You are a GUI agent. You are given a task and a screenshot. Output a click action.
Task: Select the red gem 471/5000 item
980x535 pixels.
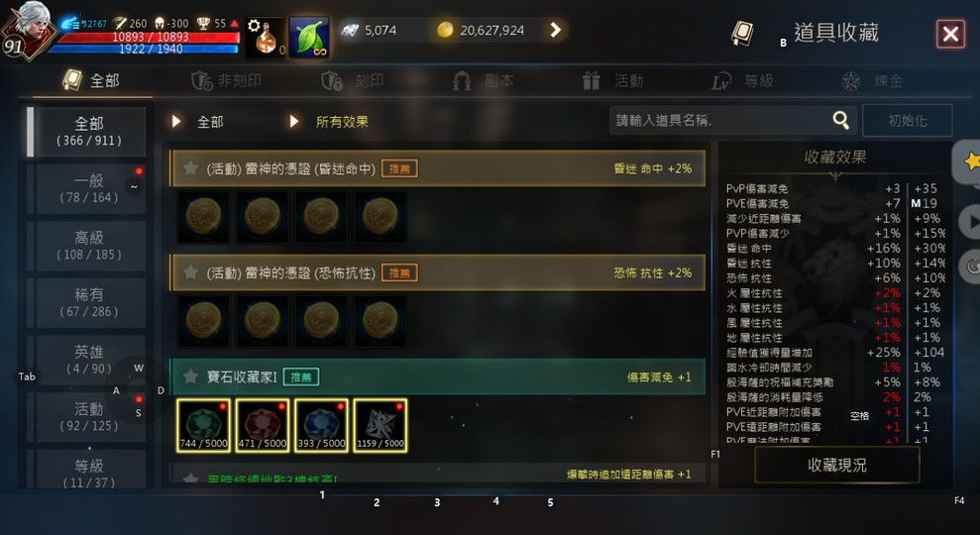click(263, 426)
